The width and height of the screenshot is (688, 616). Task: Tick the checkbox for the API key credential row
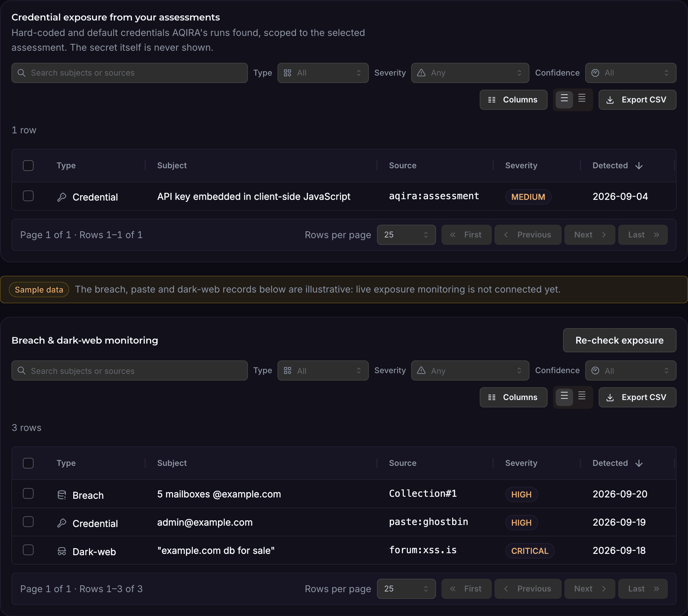click(28, 196)
